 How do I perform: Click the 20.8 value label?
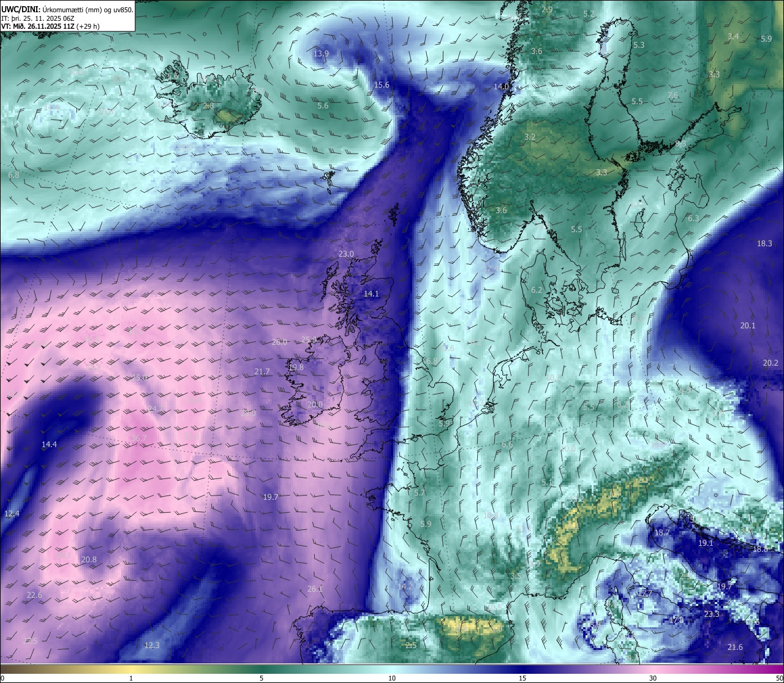(89, 560)
